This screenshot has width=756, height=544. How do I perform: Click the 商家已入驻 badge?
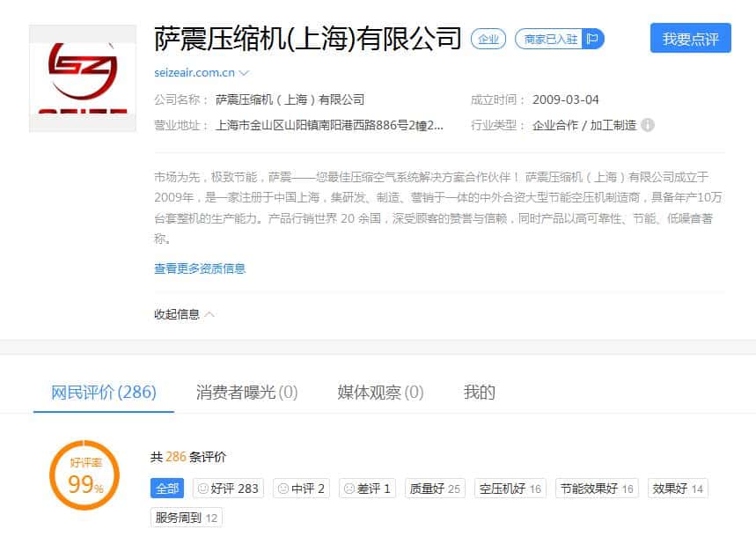coord(549,39)
